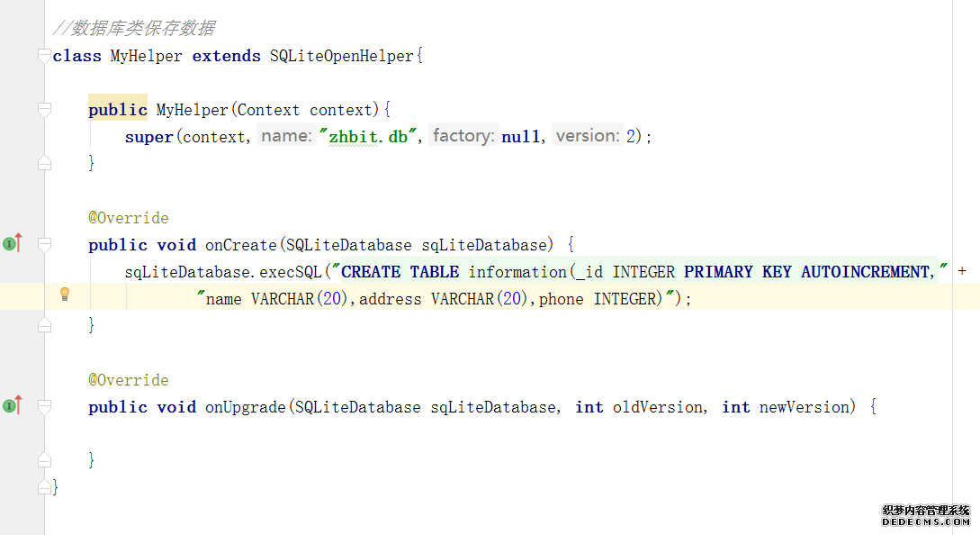
Task: Click the 'name:' parameter hint
Action: coord(286,136)
